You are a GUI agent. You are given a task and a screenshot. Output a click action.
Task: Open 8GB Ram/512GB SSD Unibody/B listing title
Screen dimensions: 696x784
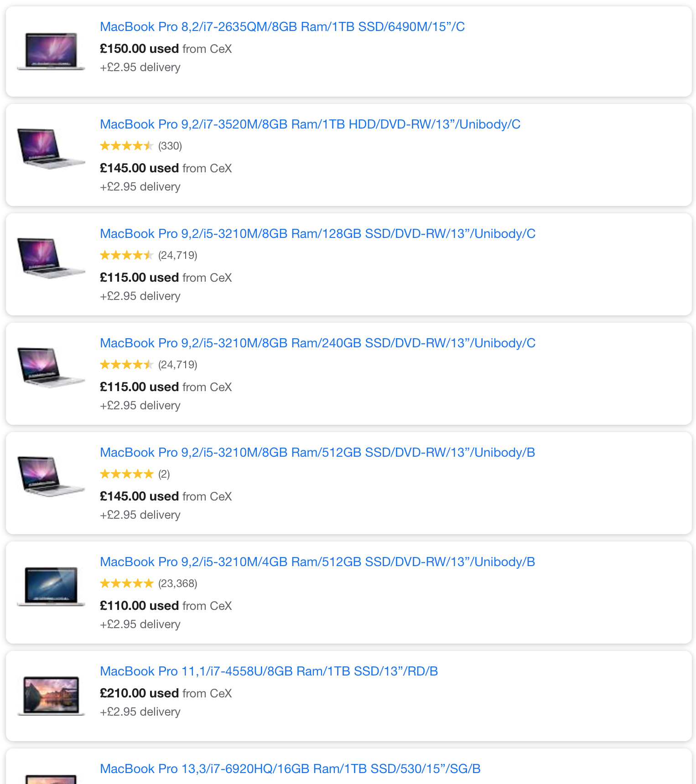pyautogui.click(x=317, y=453)
